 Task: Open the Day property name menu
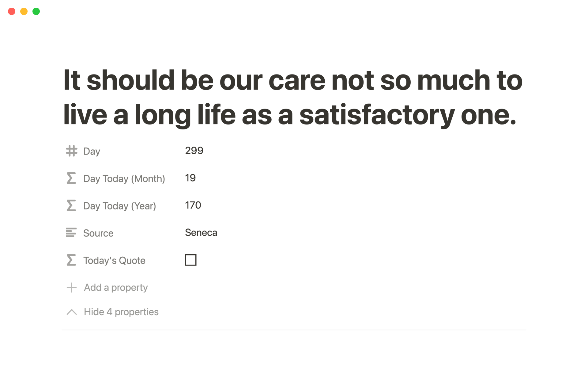[92, 151]
